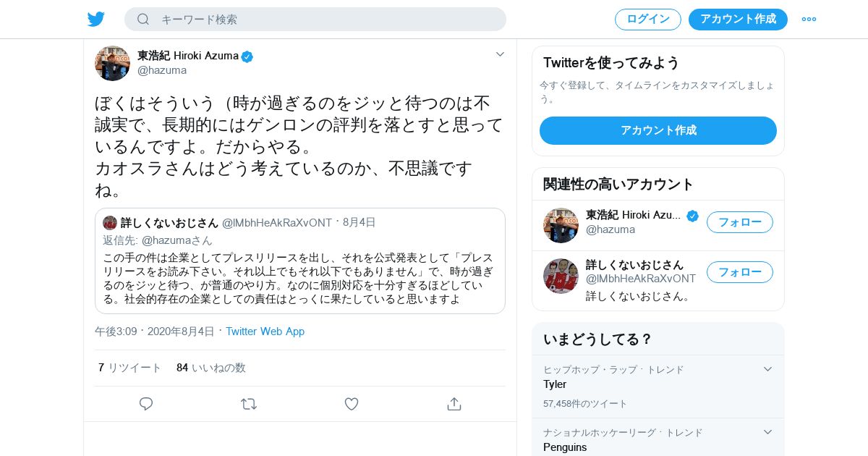Follow 詳しくないおじさん account
The height and width of the screenshot is (456, 868).
[739, 272]
